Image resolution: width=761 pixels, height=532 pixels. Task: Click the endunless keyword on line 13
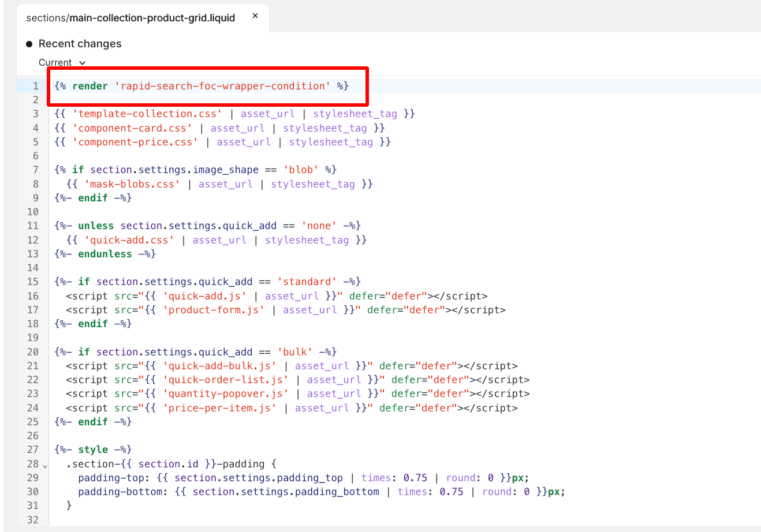tap(105, 254)
